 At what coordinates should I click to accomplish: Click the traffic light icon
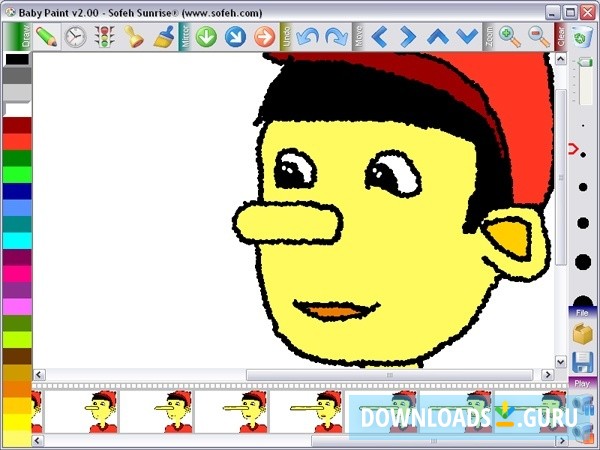(x=104, y=37)
